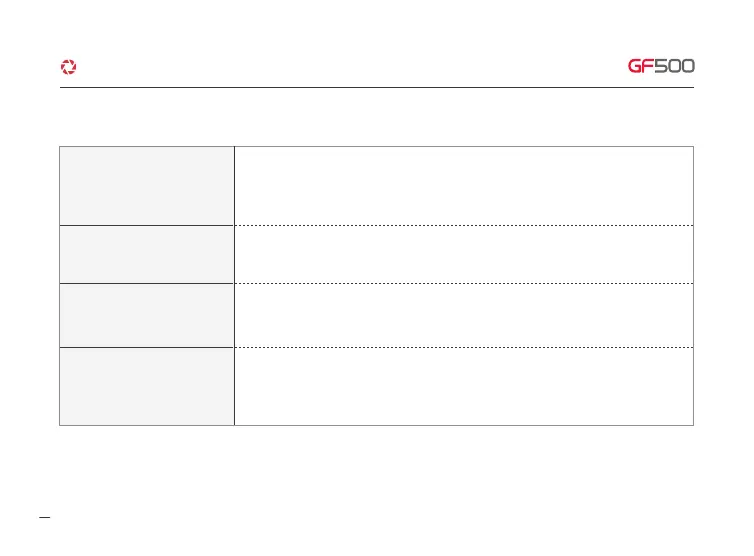
Task: Click the small dash at page bottom-left
Action: pyautogui.click(x=44, y=518)
